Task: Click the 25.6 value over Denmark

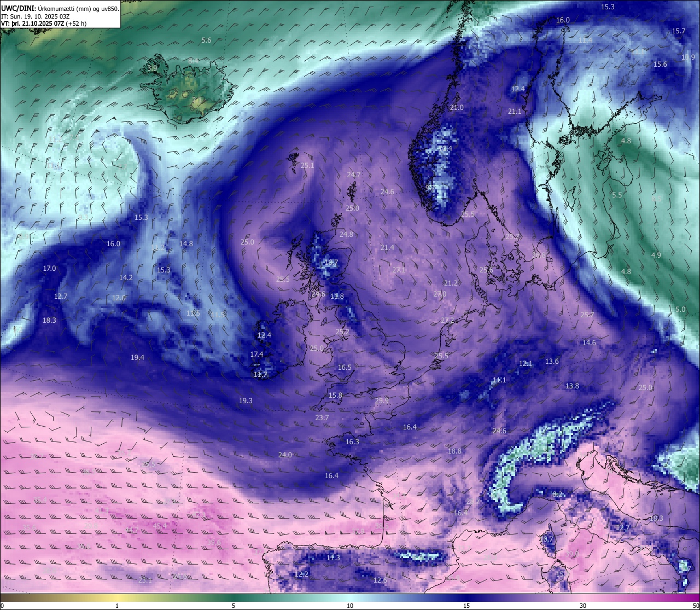Action: [486, 270]
